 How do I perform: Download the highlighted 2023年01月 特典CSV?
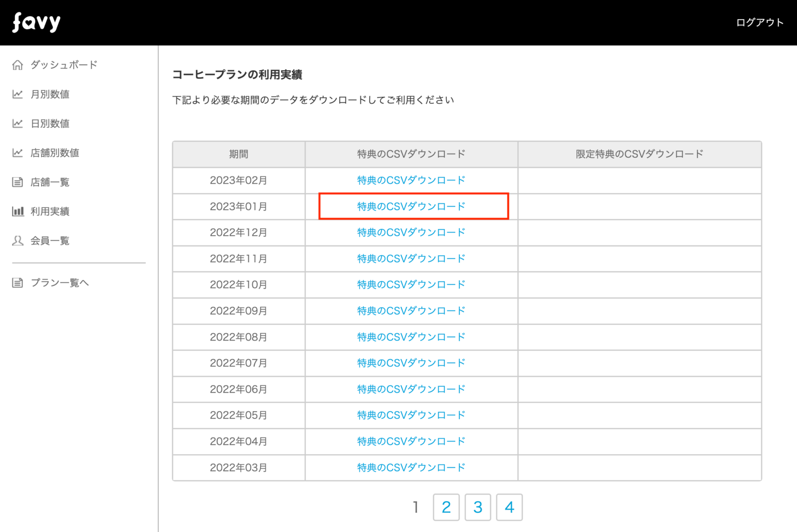410,207
